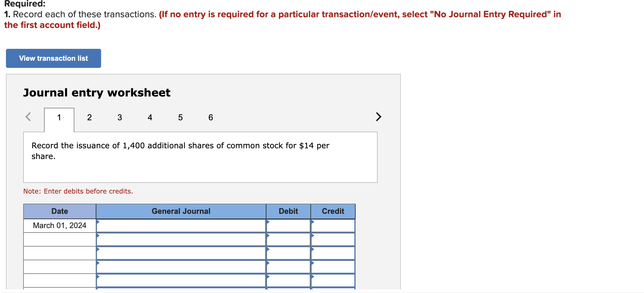Click the View transaction list button
Screen dimensions: 644x293
click(x=53, y=58)
